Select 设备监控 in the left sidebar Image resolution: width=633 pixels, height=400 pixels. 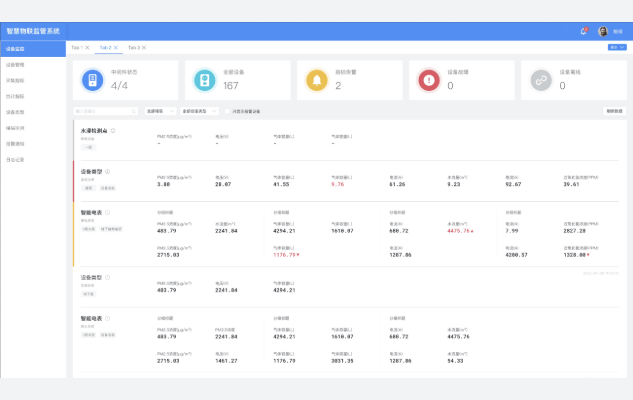(16, 48)
